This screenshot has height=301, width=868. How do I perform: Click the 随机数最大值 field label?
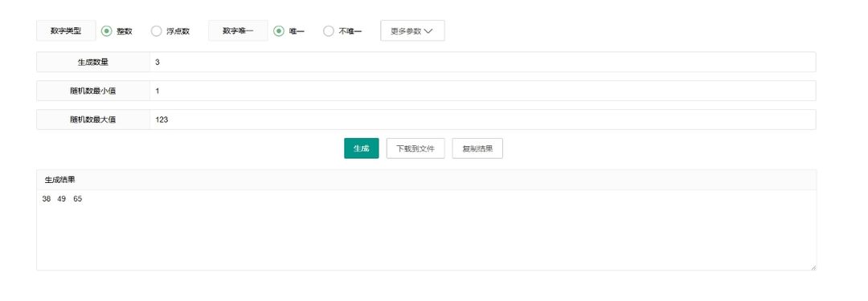point(93,120)
